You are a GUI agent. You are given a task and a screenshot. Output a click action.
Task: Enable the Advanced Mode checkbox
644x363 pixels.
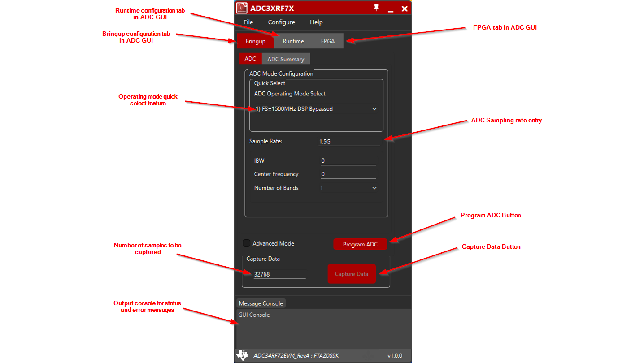tap(247, 243)
